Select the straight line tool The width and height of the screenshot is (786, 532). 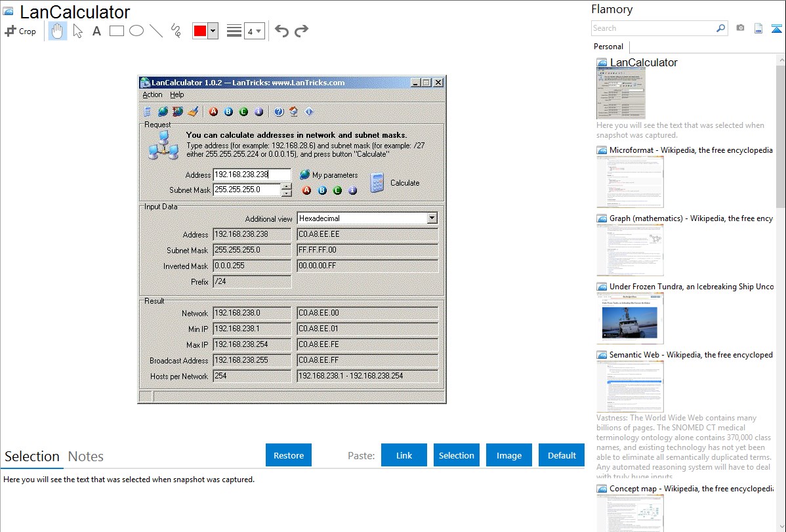[156, 31]
